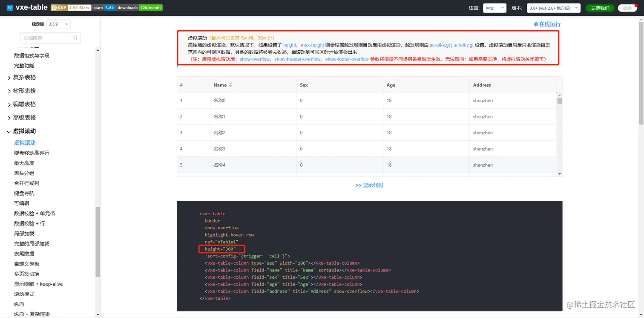Open 完整的局部加载 in the sidebar

(x=32, y=244)
